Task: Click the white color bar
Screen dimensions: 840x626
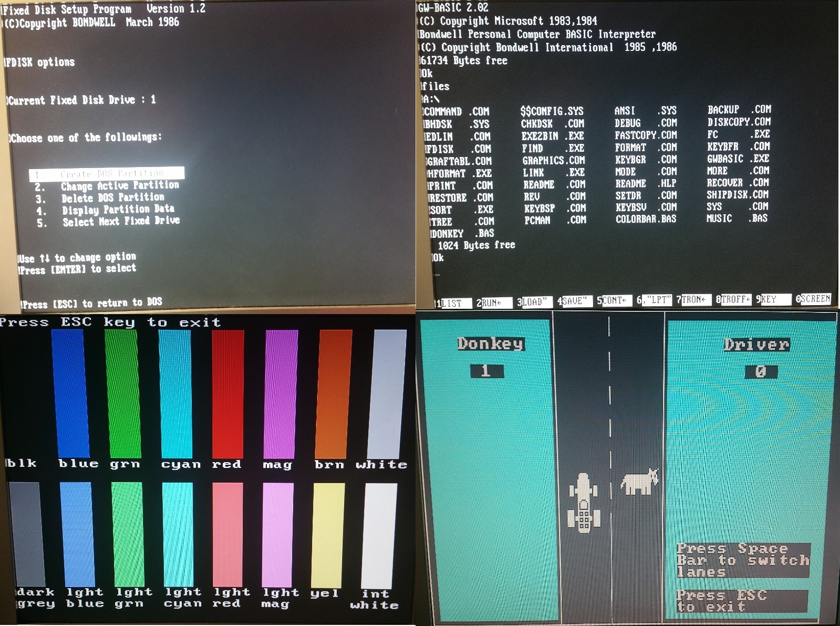Action: click(x=386, y=393)
